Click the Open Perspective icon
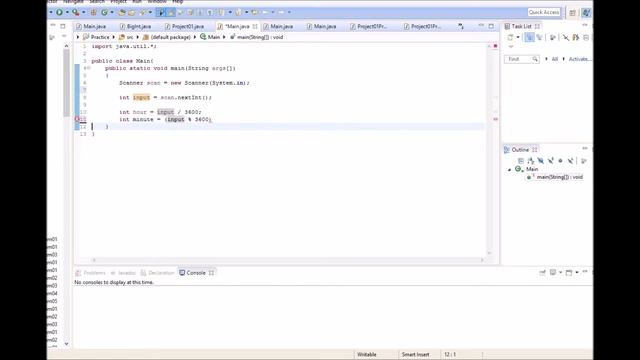 (572, 13)
